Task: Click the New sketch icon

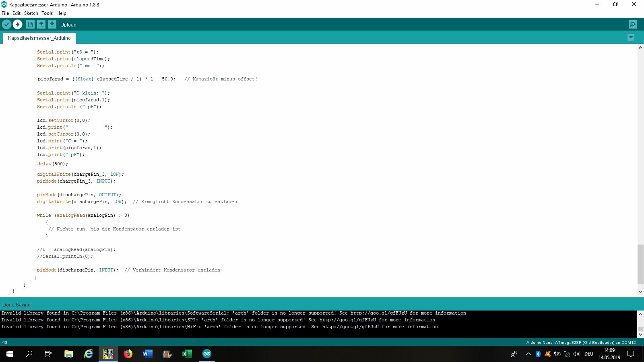Action: click(x=30, y=25)
